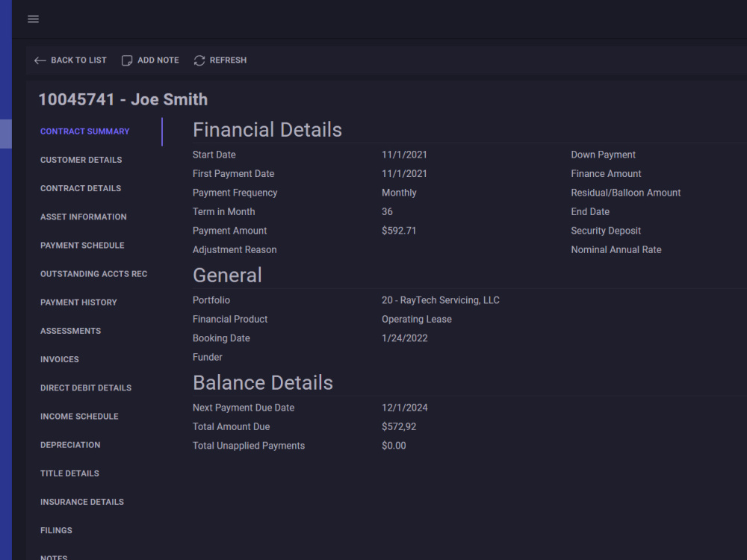Click the Down Payment label

603,155
